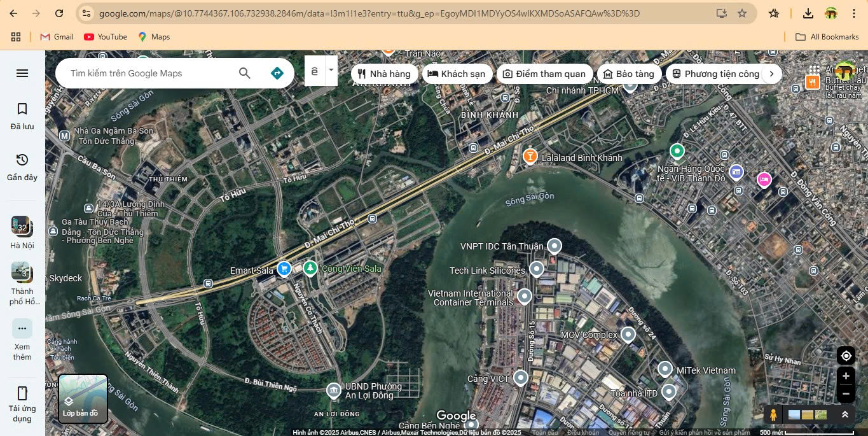Zoom out with the minus button
This screenshot has width=868, height=436.
point(846,395)
